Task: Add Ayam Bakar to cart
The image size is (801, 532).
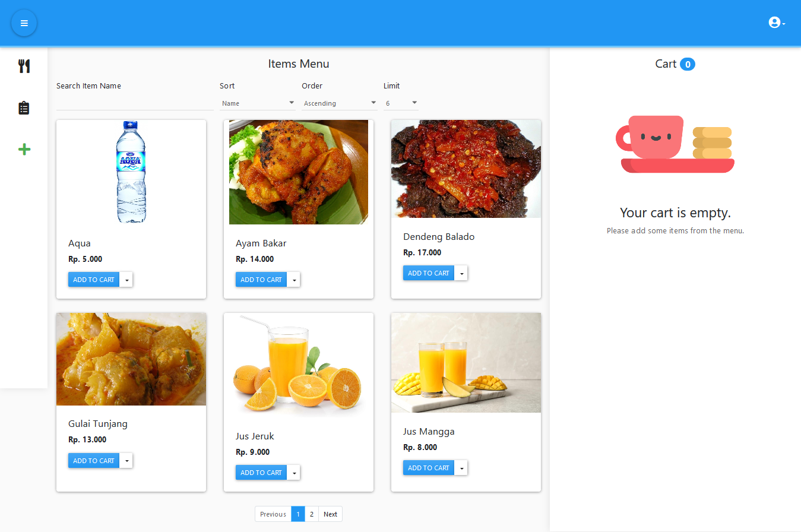Action: click(x=261, y=280)
